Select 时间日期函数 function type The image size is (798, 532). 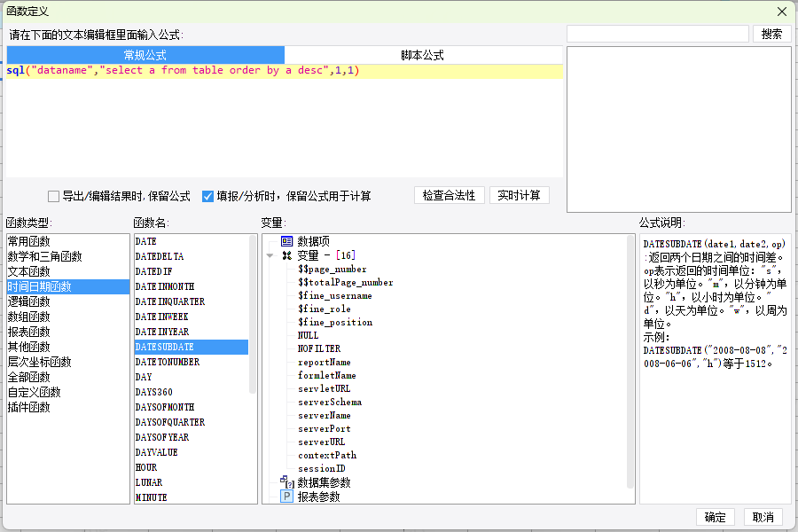pyautogui.click(x=68, y=286)
